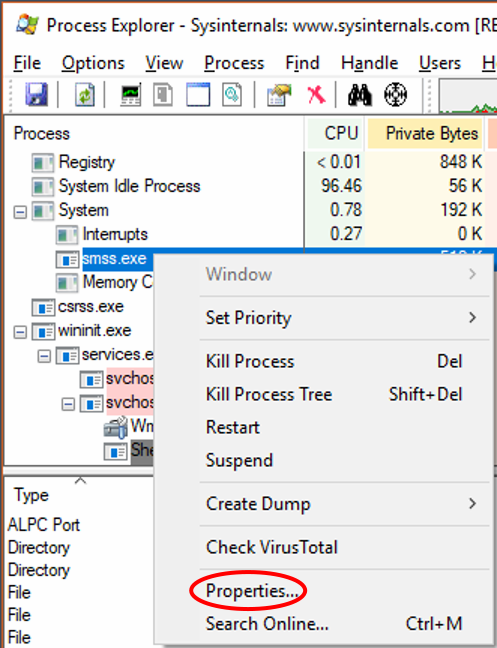Choose Search Online... menu entry
Screen dimensions: 497x648
point(325,624)
